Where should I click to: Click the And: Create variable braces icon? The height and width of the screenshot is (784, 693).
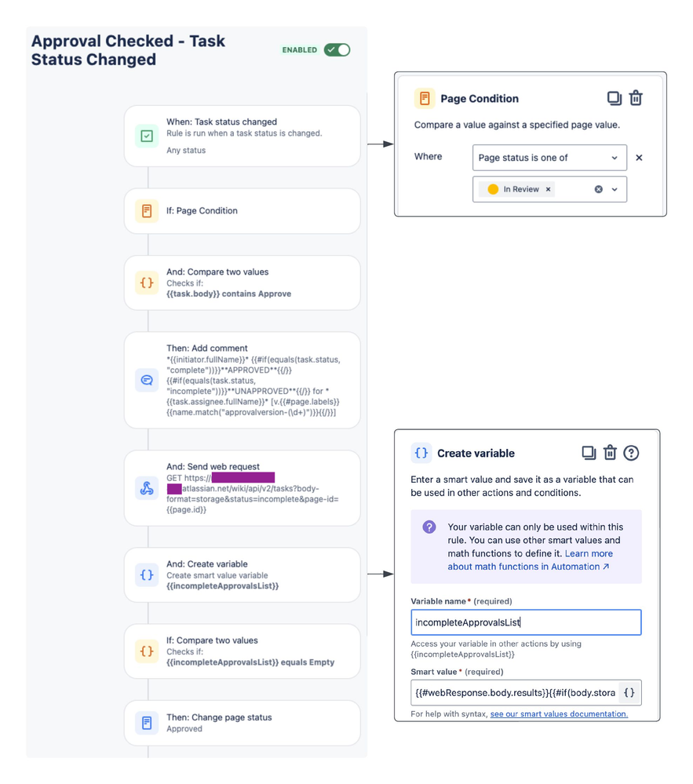coord(147,575)
